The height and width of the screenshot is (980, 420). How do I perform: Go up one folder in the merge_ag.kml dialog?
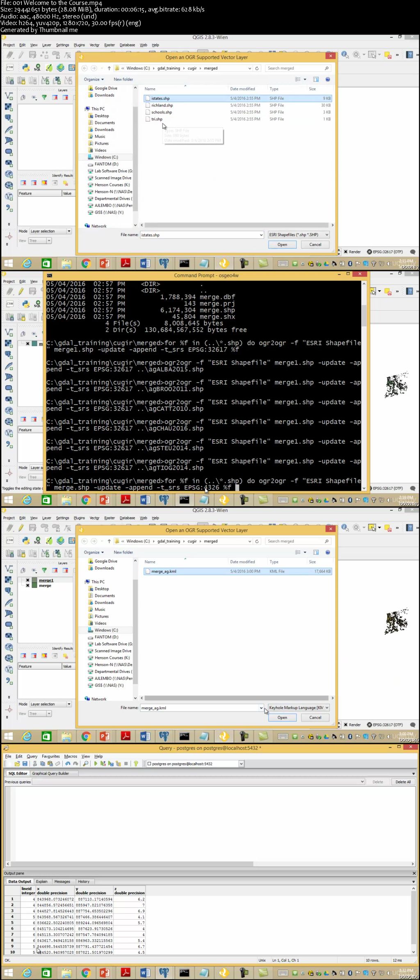(109, 541)
